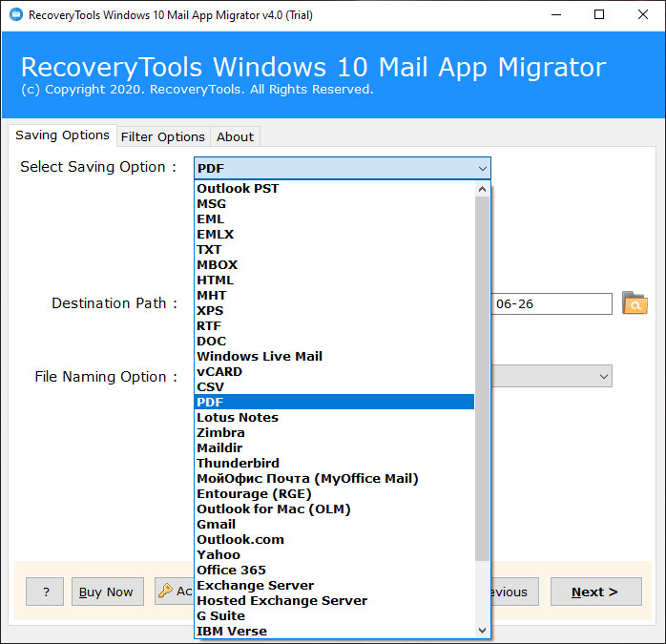The image size is (666, 644).
Task: Click the folder browse icon beside Destination Path
Action: (x=635, y=302)
